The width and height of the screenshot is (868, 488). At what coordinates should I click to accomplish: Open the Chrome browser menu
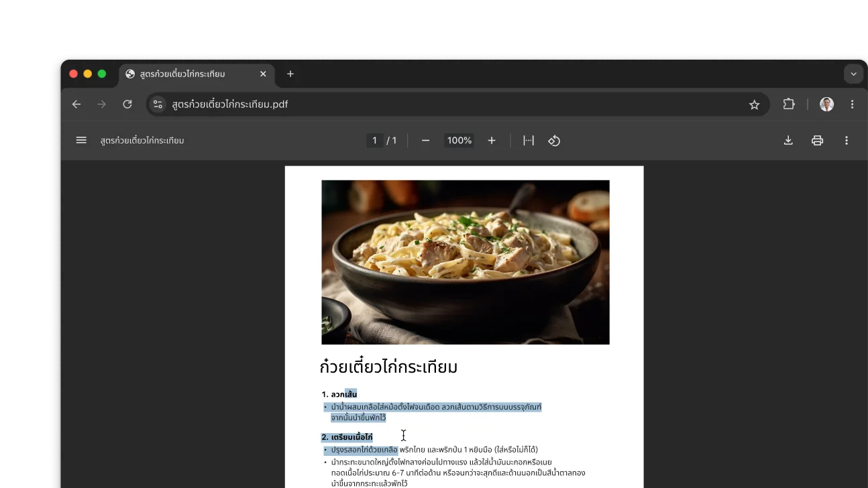[x=853, y=104]
